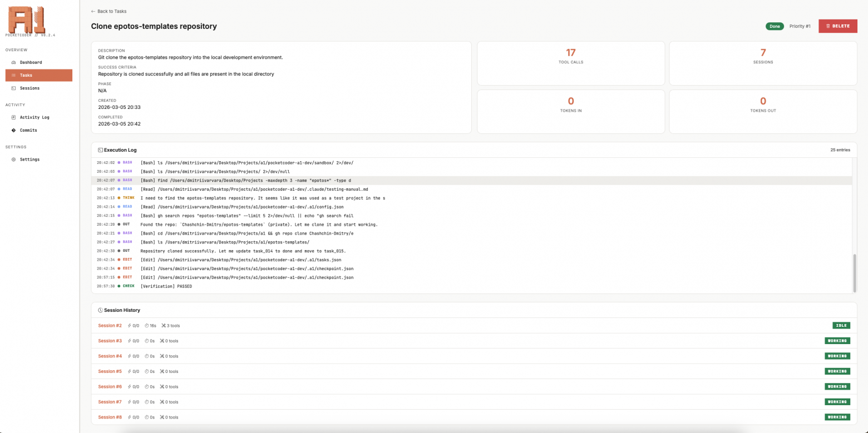The width and height of the screenshot is (868, 433).
Task: Click the 'Repository cloned successfully' log entry
Action: (472, 251)
